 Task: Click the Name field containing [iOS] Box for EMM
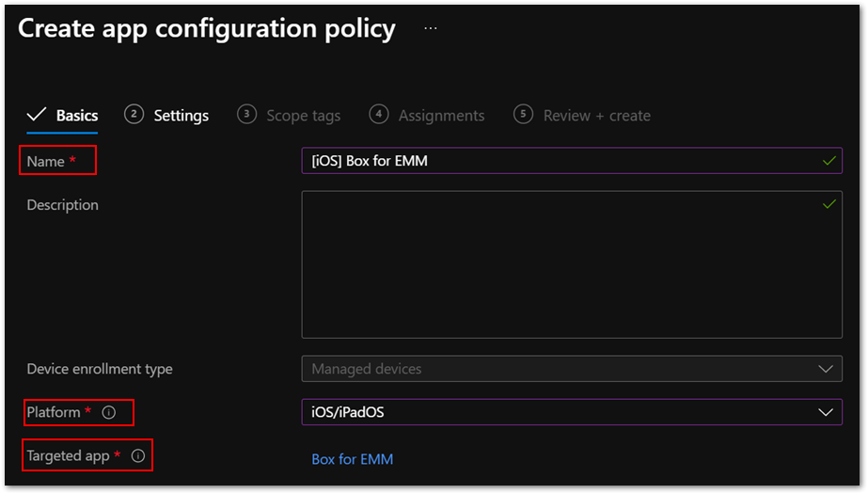[572, 161]
